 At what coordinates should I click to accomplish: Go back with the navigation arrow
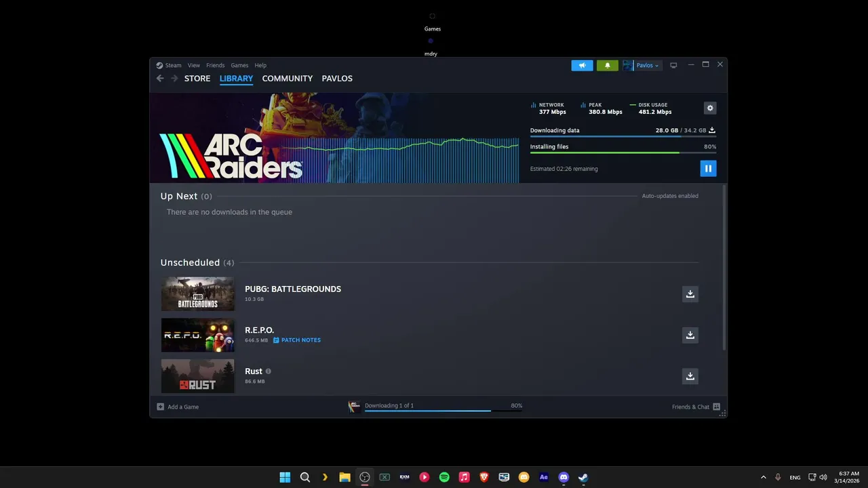pos(160,79)
